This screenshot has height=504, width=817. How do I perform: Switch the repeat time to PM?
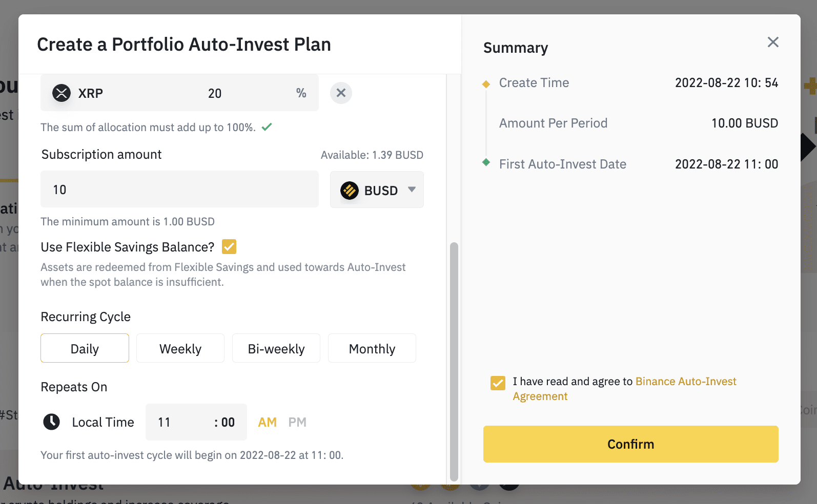[297, 422]
